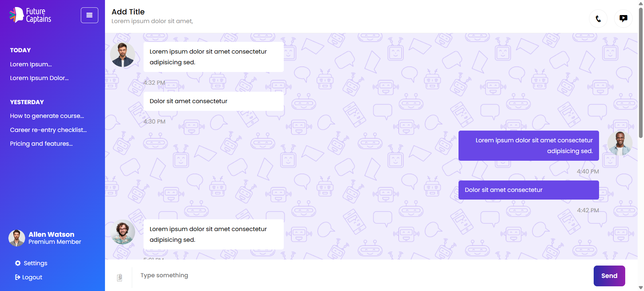Open the "Lorem Ipsum..." chat under Today
Screen dimensions: 644x291
pos(31,64)
